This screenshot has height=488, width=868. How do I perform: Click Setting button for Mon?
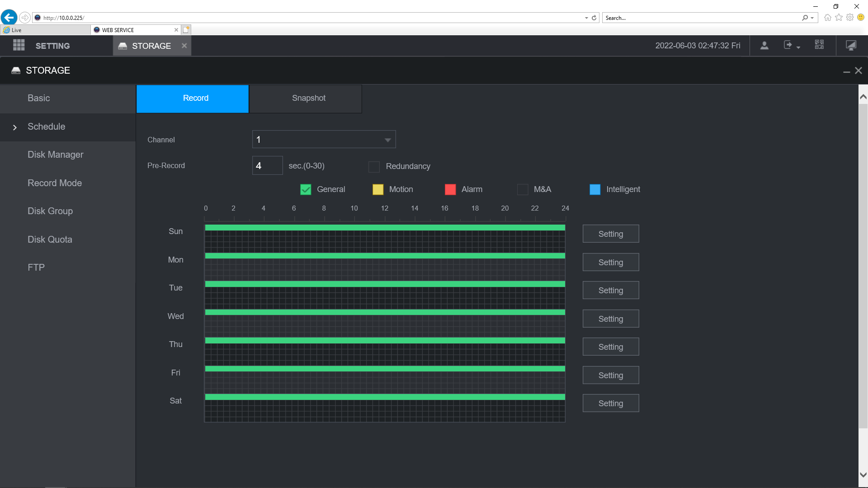[611, 262]
